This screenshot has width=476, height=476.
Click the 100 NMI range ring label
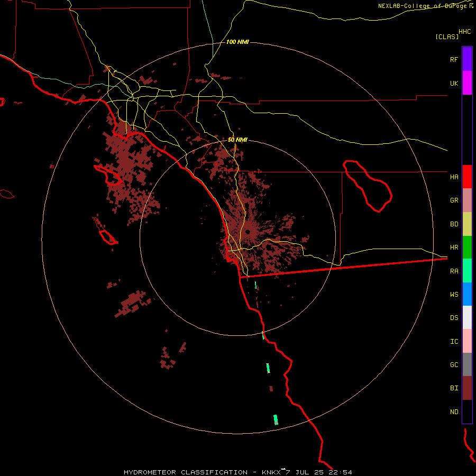pos(237,42)
